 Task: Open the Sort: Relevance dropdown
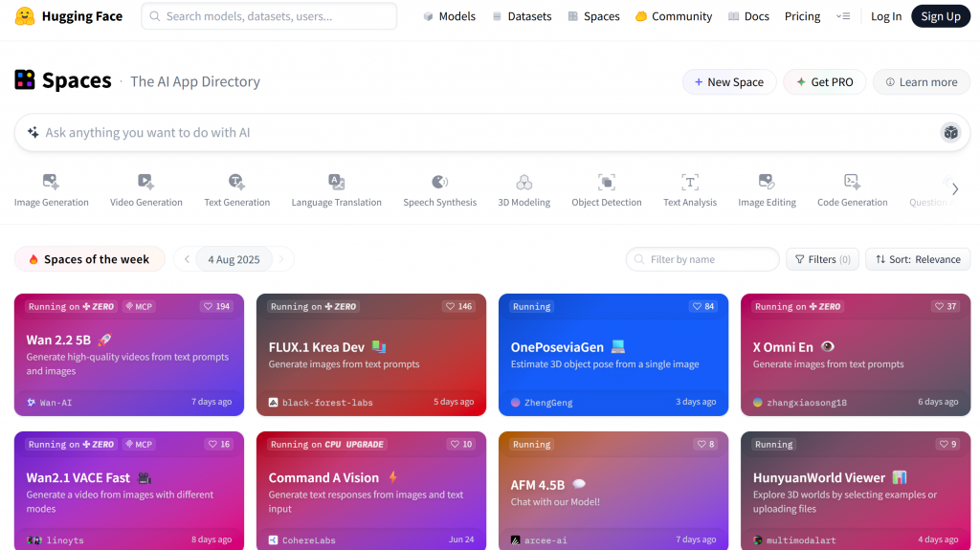click(918, 259)
